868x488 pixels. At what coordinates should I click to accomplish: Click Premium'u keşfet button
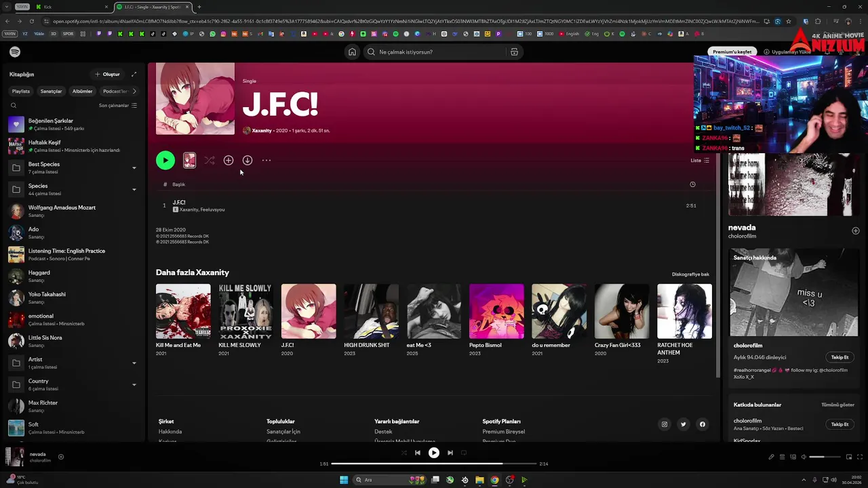coord(732,52)
